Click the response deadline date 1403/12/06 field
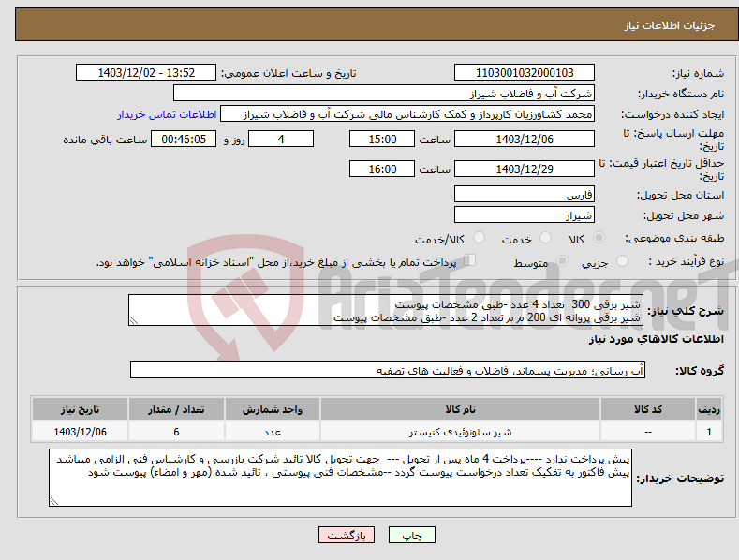Viewport: 739px width, 560px height. point(525,139)
